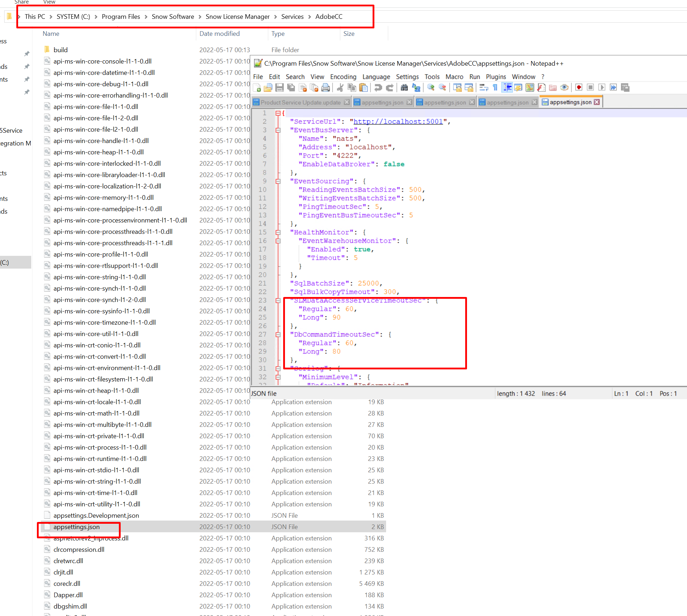Click the Start macro recording red icon
The width and height of the screenshot is (687, 616).
[579, 88]
